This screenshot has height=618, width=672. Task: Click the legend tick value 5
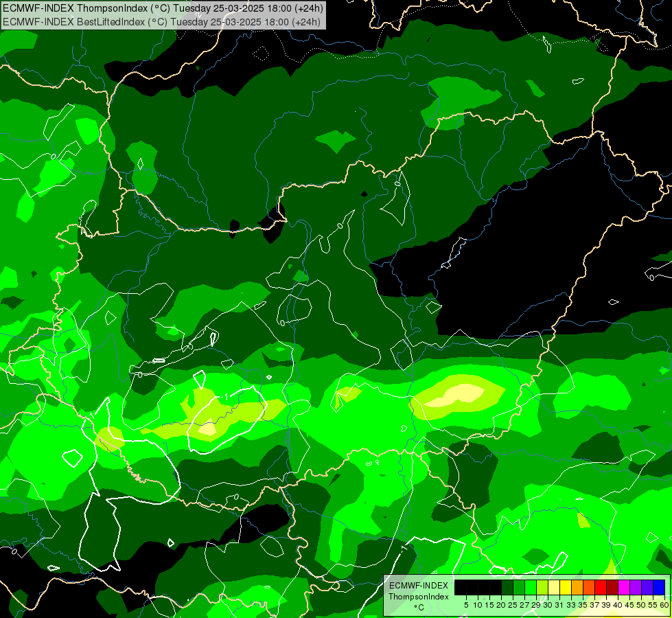coord(466,605)
